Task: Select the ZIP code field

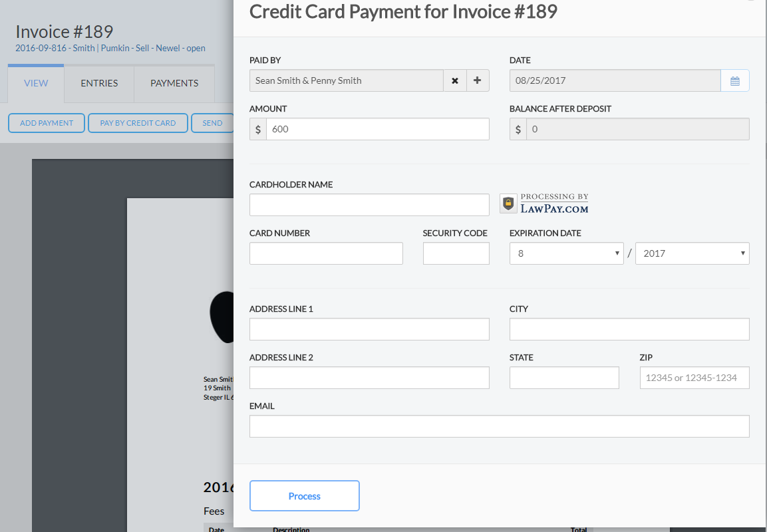Action: click(x=694, y=378)
